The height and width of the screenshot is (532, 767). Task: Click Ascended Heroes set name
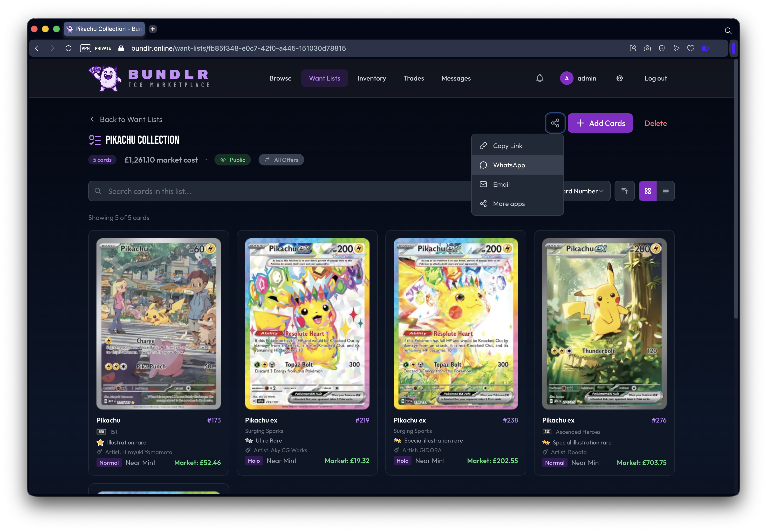pos(578,432)
